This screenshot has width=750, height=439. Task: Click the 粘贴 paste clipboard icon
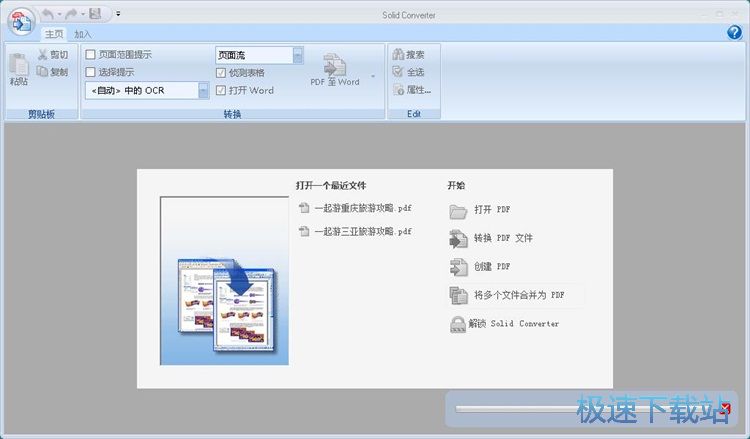point(19,65)
